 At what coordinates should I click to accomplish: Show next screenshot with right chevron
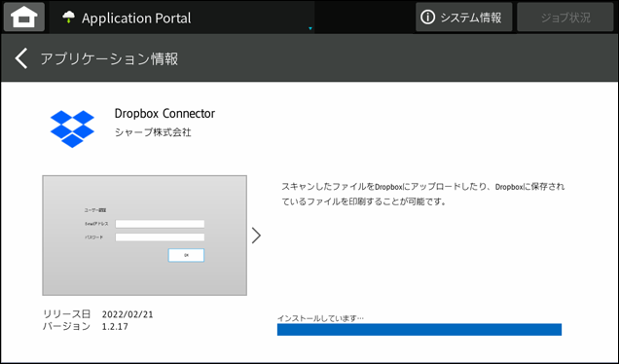coord(256,236)
